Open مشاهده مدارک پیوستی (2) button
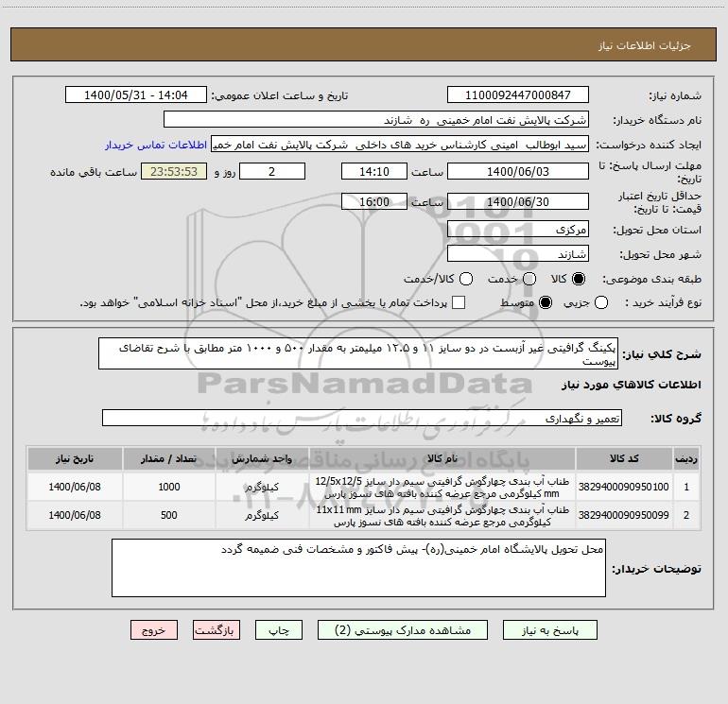This screenshot has height=704, width=728. tap(403, 629)
